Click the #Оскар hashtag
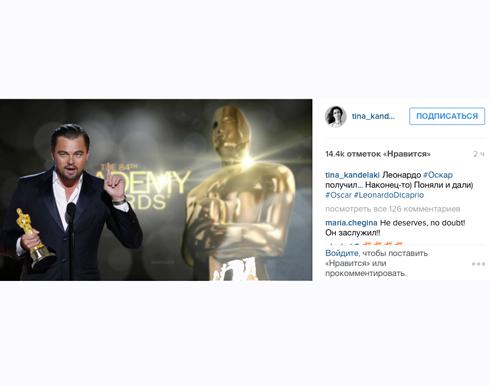 438,175
